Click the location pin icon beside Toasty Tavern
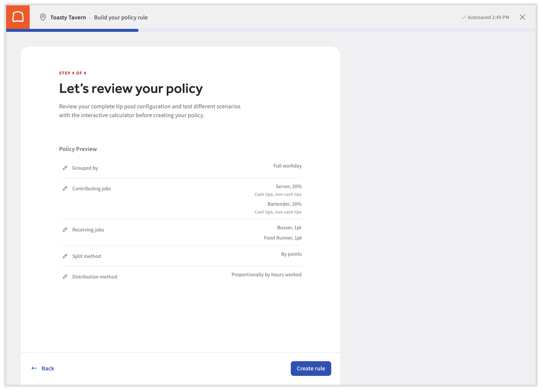This screenshot has height=392, width=543. click(x=43, y=17)
